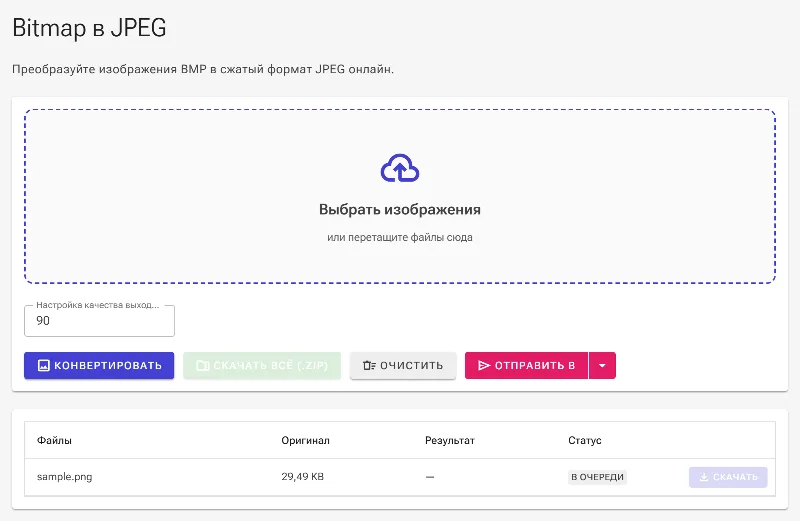Image resolution: width=800 pixels, height=521 pixels.
Task: Click the 'Файлы' column header
Action: 54,440
